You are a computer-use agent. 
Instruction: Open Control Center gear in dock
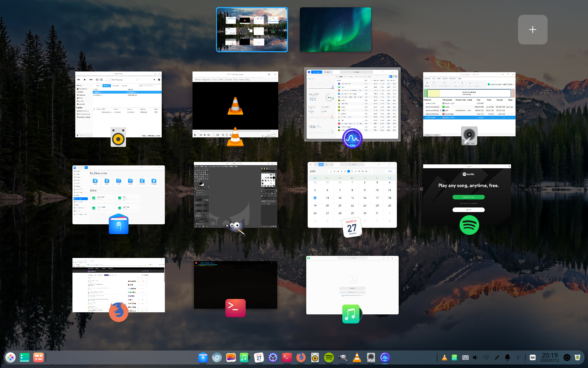click(x=273, y=357)
